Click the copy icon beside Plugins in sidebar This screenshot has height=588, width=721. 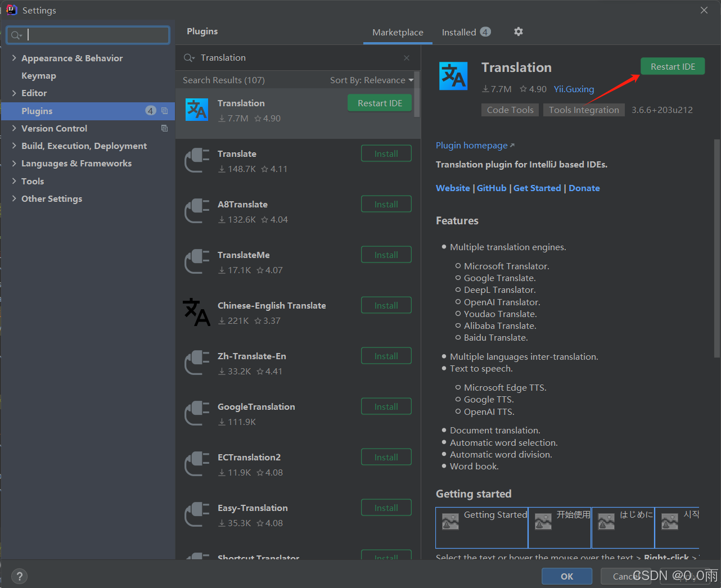165,111
